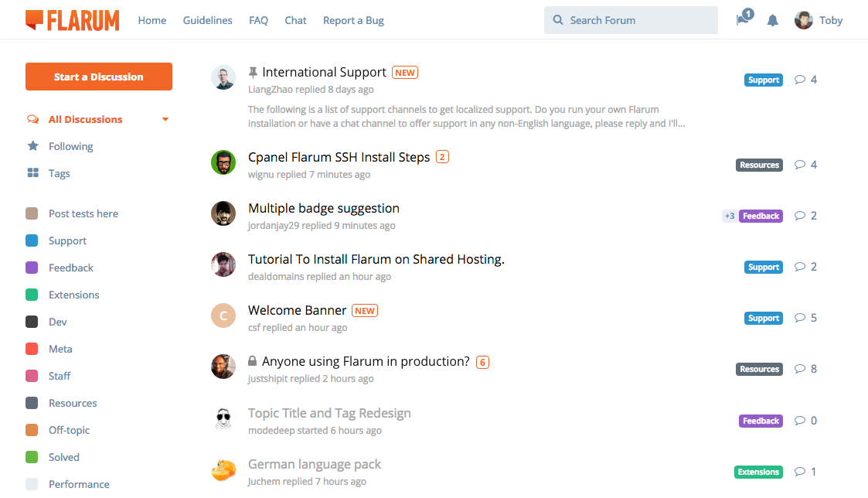Click the Extensions tag on German language pack

click(758, 472)
